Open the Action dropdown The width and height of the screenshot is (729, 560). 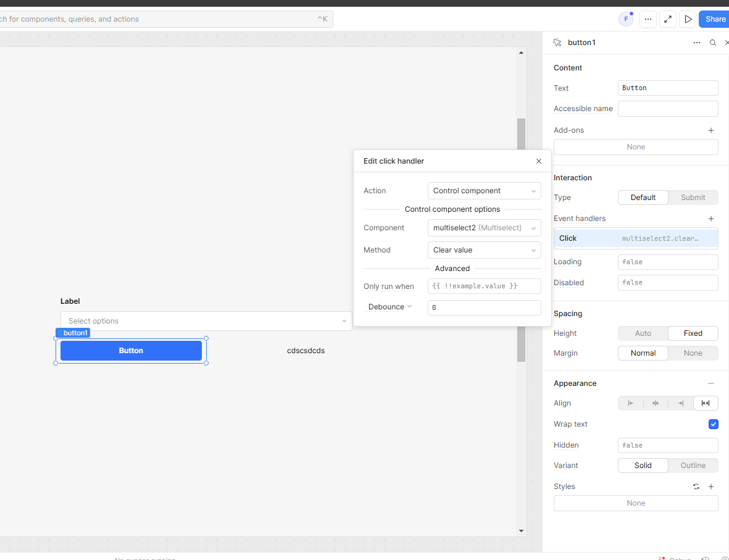[484, 191]
